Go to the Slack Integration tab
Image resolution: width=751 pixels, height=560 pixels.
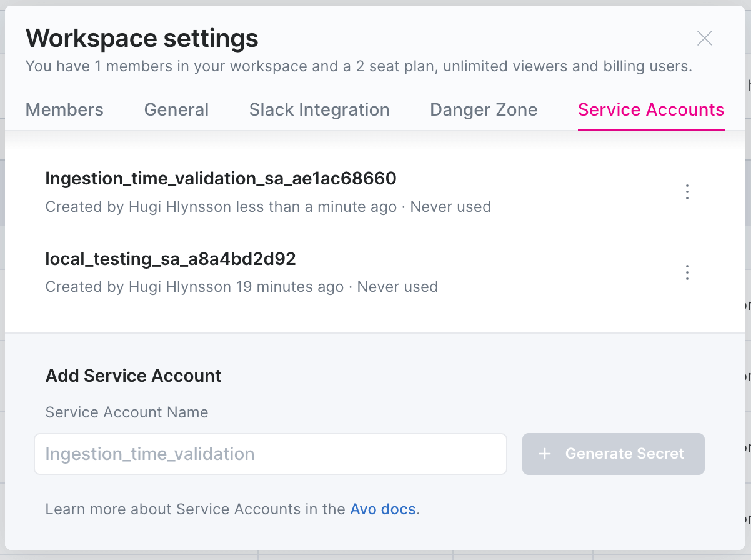coord(319,110)
